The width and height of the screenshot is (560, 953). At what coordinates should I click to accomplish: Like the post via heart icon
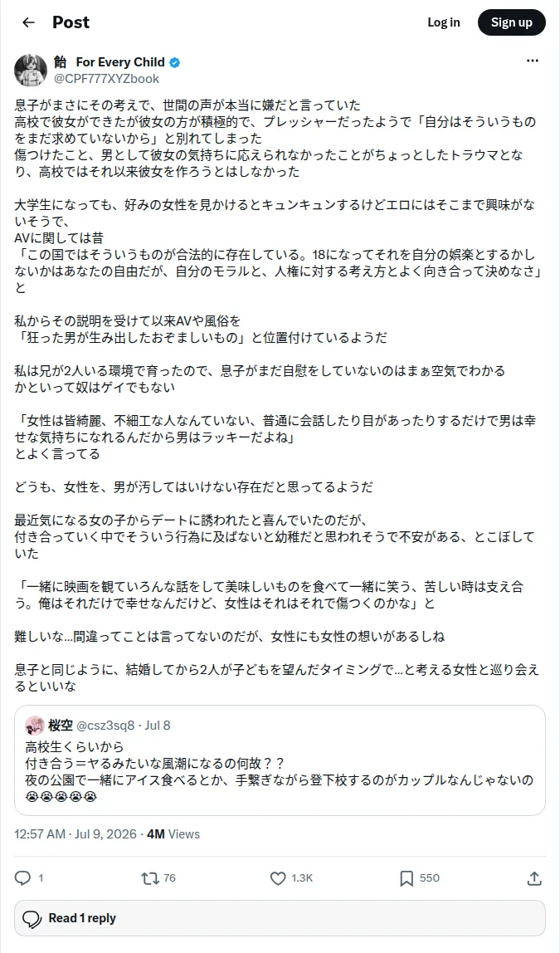278,877
